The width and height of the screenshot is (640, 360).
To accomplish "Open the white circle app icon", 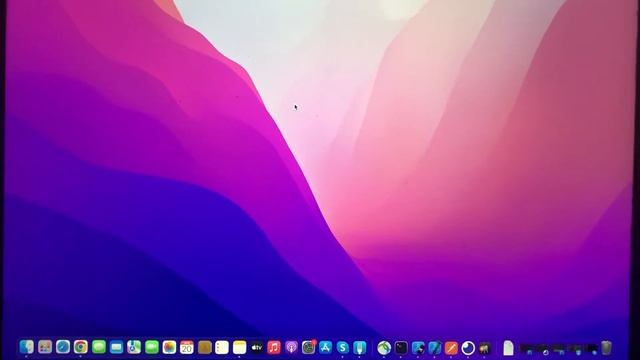I will (x=468, y=348).
